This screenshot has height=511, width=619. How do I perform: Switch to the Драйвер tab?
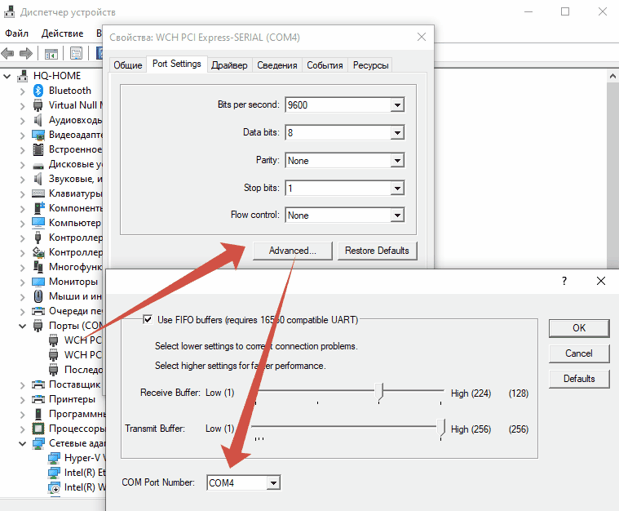click(x=229, y=65)
